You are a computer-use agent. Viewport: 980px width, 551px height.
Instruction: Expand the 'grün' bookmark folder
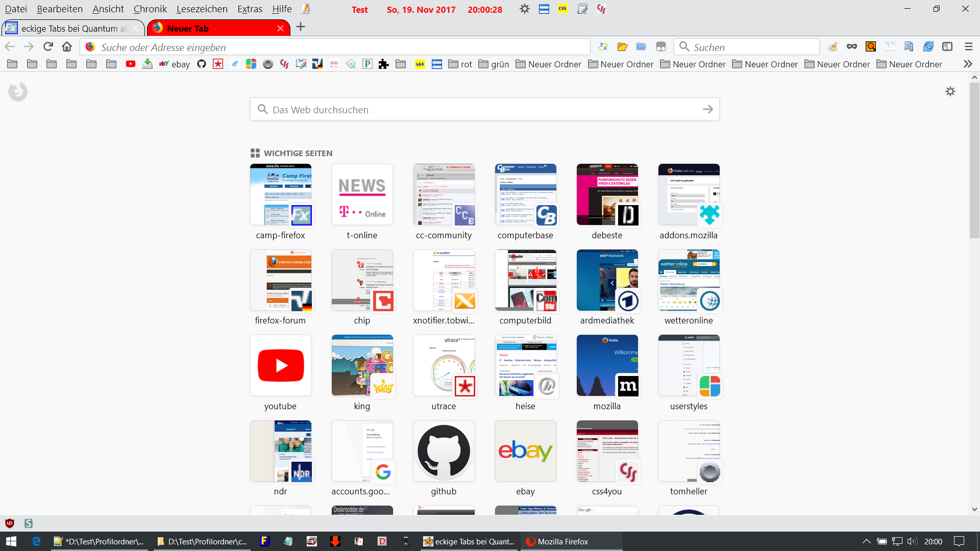pos(494,64)
